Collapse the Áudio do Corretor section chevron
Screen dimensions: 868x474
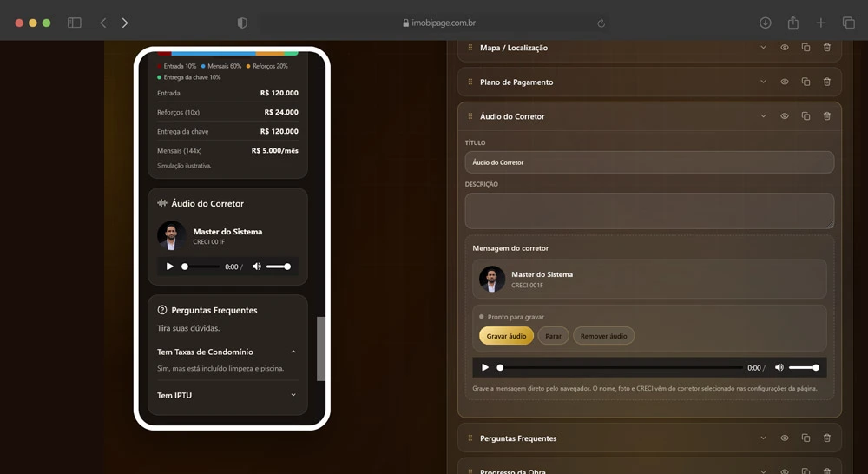tap(763, 116)
